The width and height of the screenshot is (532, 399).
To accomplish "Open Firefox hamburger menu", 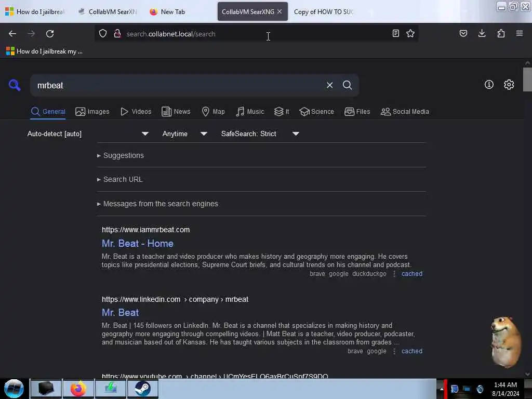I will point(520,33).
